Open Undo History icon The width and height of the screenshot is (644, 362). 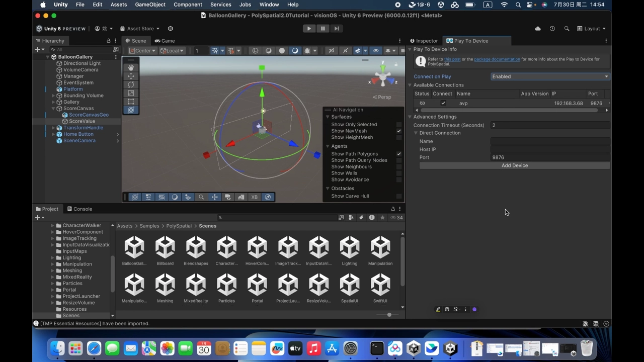point(552,29)
